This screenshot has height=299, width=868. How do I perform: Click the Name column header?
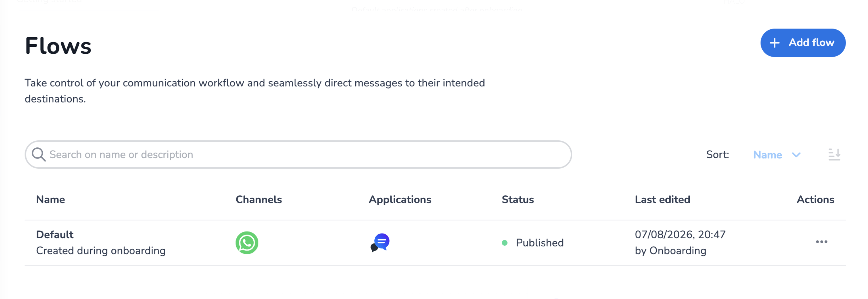click(51, 200)
